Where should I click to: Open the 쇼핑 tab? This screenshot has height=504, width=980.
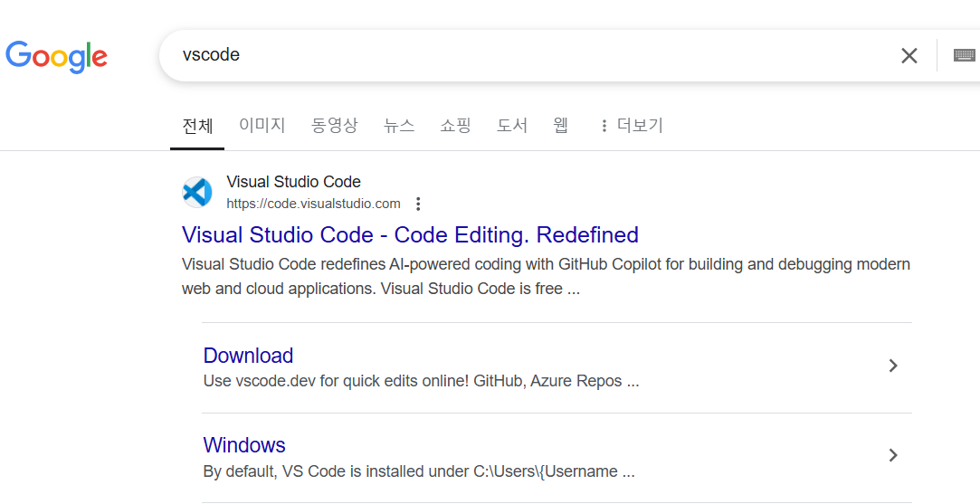(456, 125)
